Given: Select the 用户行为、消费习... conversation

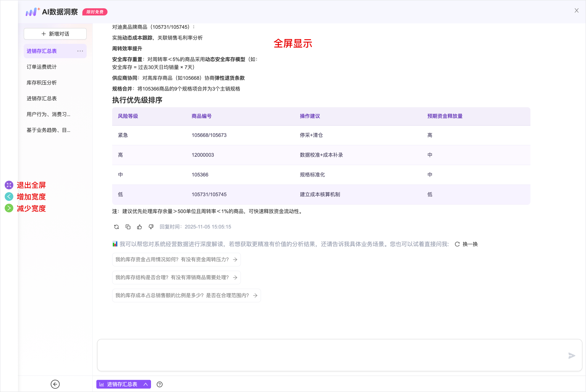Looking at the screenshot, I should point(49,114).
